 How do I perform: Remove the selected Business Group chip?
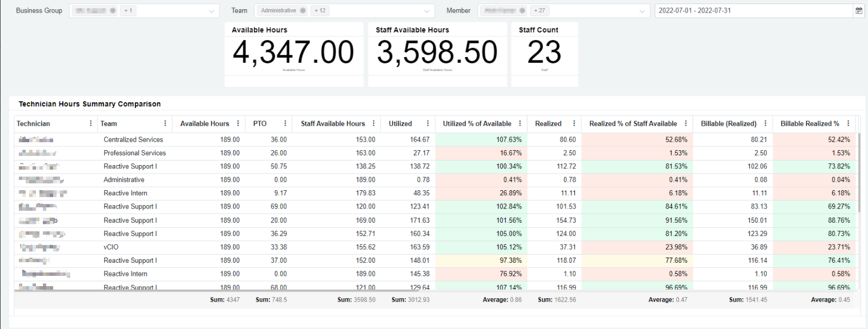click(113, 11)
